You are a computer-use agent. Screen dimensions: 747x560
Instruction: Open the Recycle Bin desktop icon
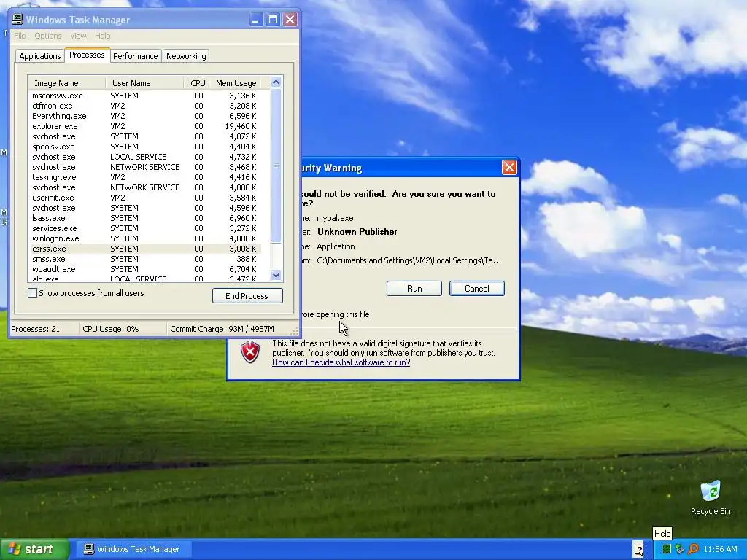711,497
